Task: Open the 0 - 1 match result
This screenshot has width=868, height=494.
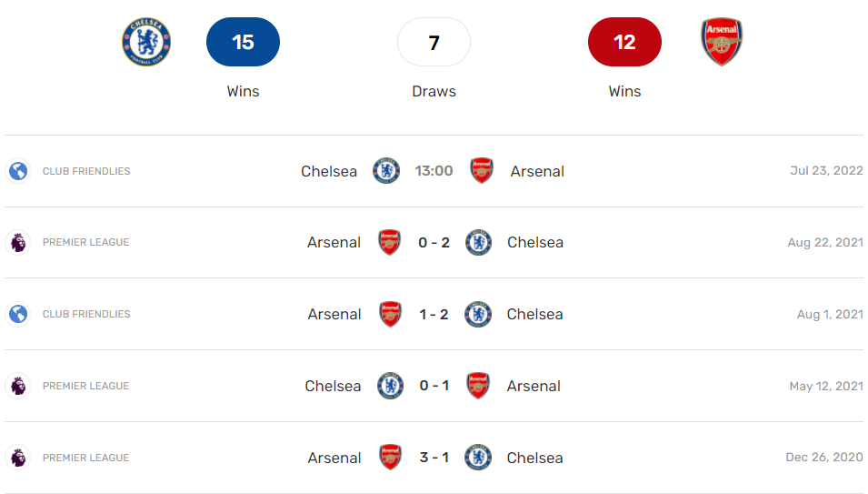Action: coord(434,386)
